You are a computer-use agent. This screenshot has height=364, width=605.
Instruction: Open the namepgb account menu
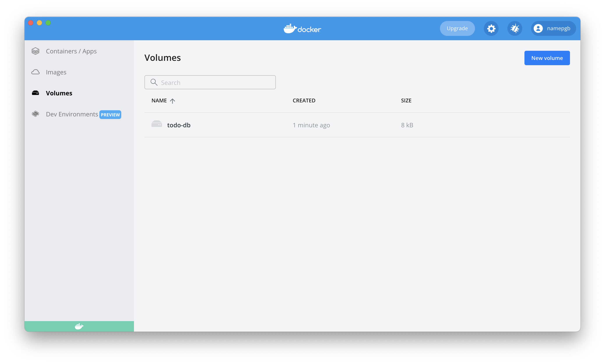558,28
